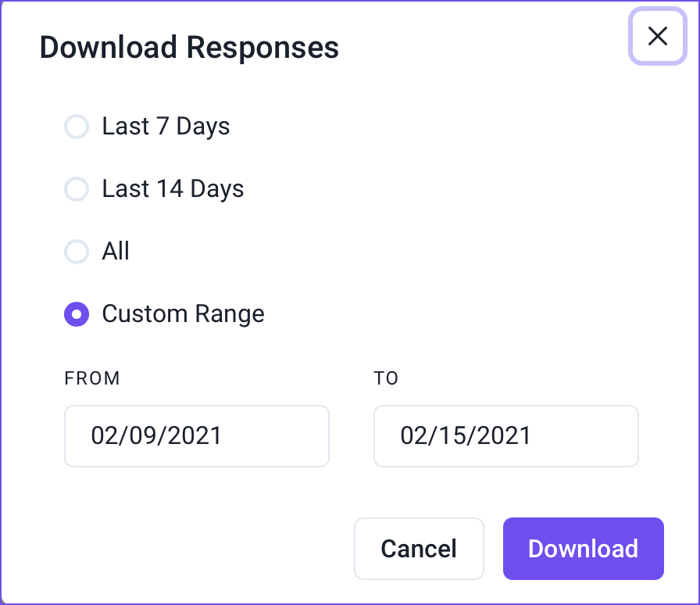Click the Download Responses dialog title
This screenshot has width=700, height=605.
[x=189, y=48]
